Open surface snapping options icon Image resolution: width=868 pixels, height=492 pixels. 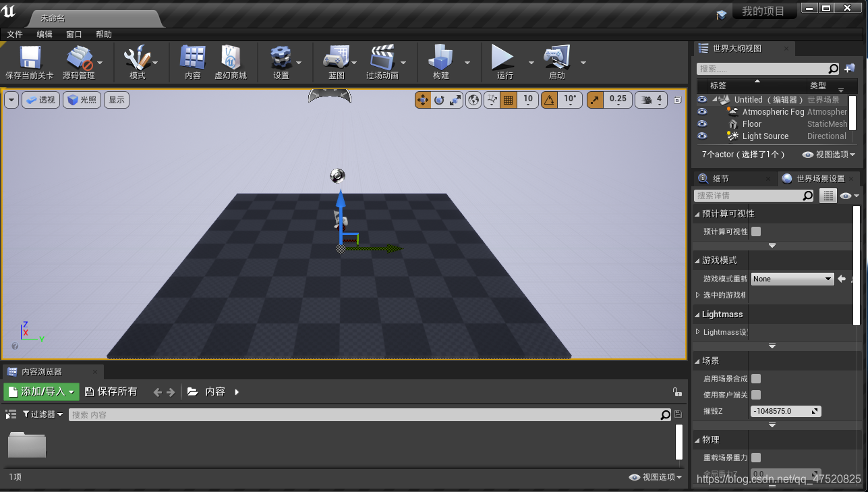click(492, 100)
